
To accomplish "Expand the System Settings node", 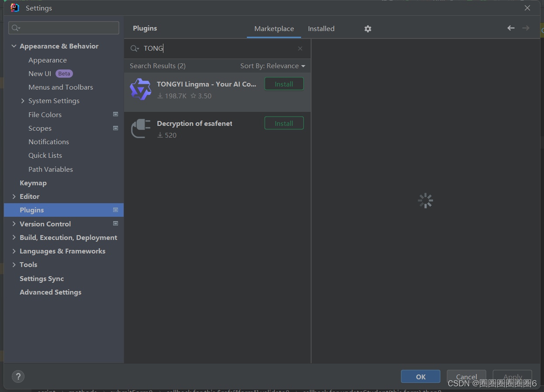I will (x=23, y=101).
